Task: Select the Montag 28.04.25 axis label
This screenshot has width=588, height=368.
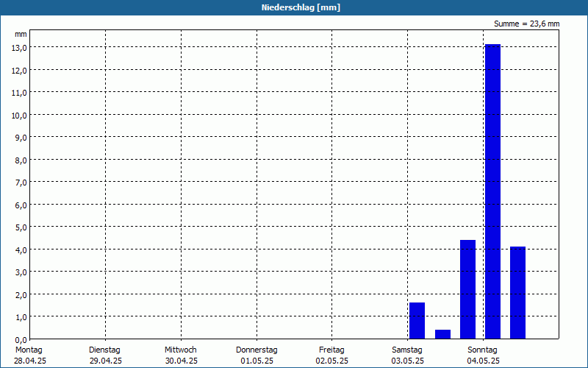Action: click(30, 355)
